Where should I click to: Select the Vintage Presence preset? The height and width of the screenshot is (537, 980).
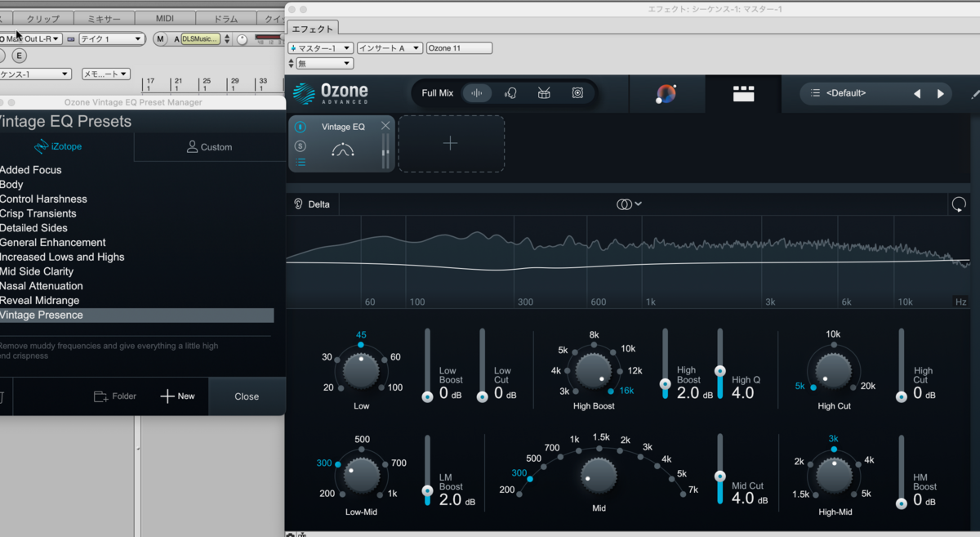pyautogui.click(x=136, y=315)
